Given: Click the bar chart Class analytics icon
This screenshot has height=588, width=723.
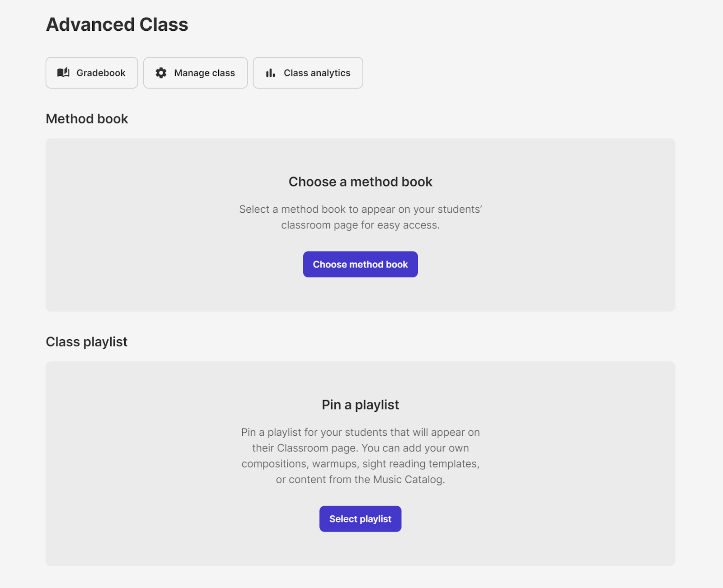Looking at the screenshot, I should pyautogui.click(x=270, y=73).
